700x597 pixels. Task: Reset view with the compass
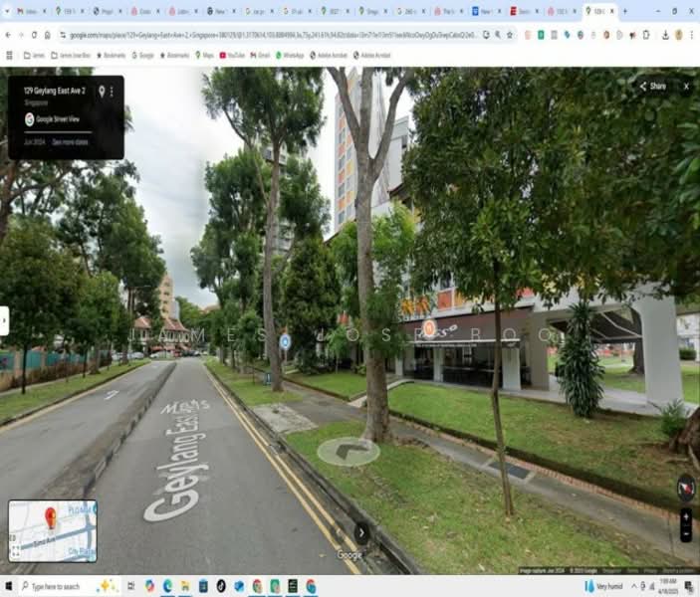point(685,489)
